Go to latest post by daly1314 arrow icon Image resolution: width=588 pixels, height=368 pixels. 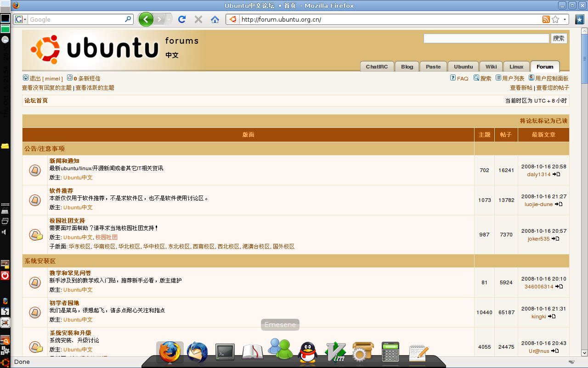556,174
